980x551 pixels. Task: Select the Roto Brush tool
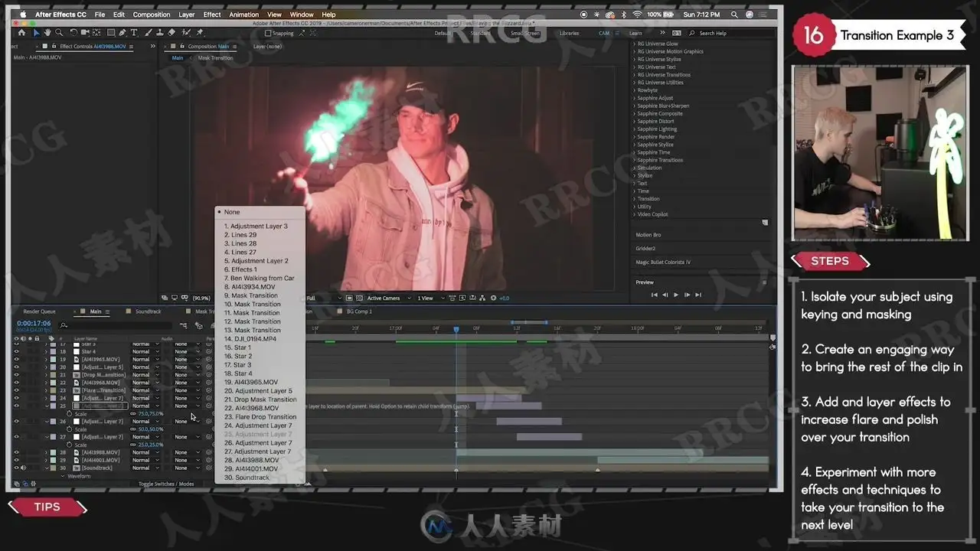pyautogui.click(x=186, y=32)
